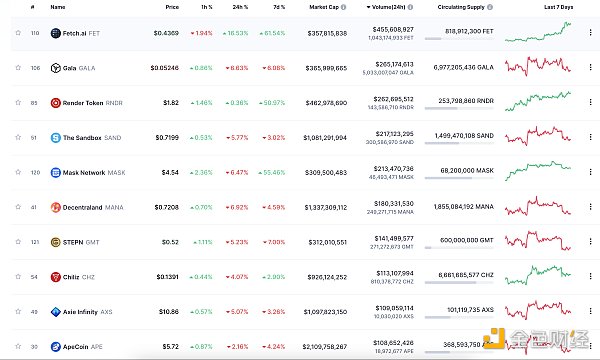
Task: Click the Market Cap info icon
Action: coord(343,7)
